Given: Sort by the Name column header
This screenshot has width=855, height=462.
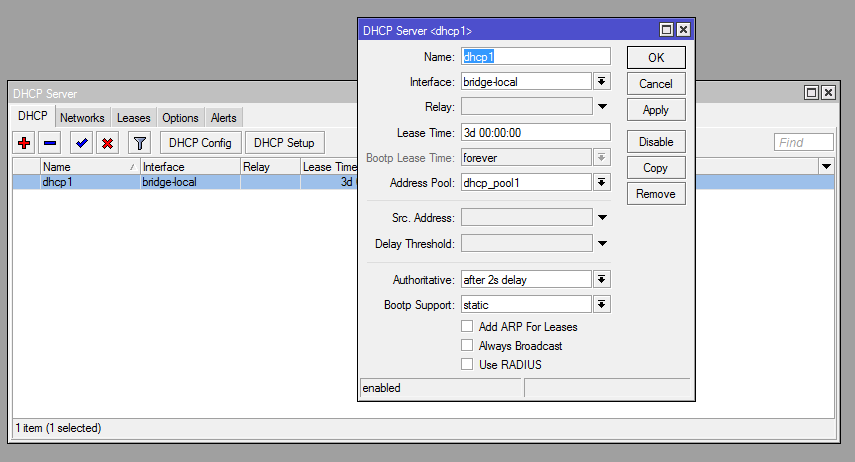Looking at the screenshot, I should point(90,167).
